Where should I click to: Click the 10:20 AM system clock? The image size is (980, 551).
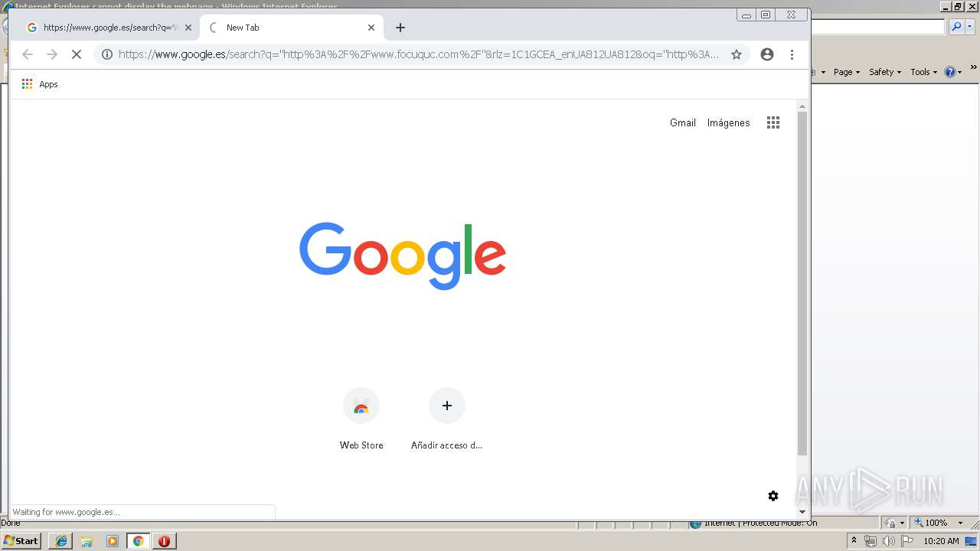(x=941, y=541)
